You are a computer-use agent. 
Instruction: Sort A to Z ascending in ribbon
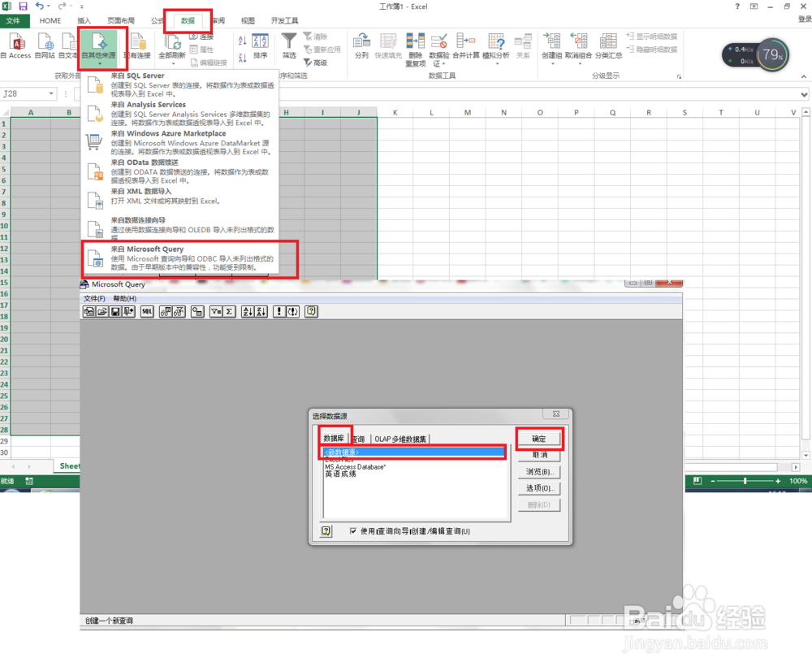point(242,41)
